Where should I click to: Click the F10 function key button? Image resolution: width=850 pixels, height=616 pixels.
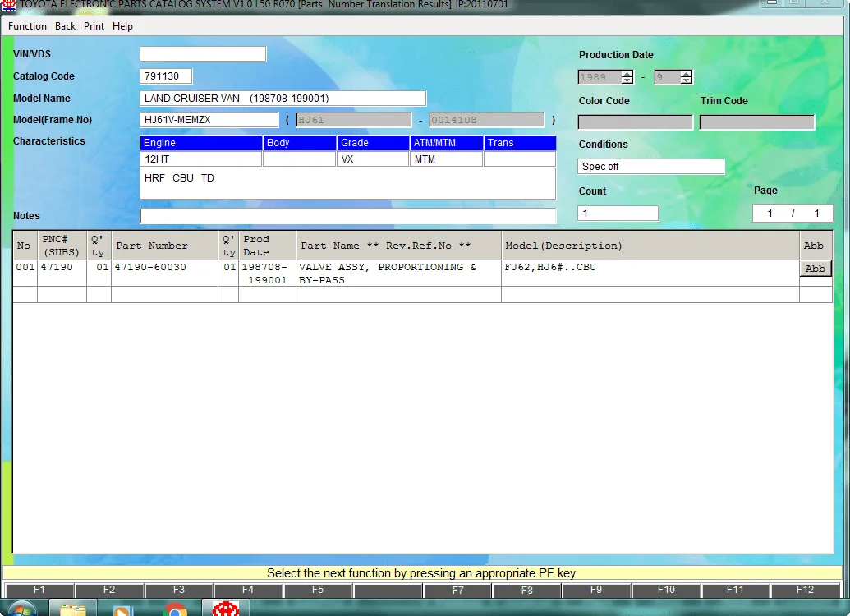(666, 590)
